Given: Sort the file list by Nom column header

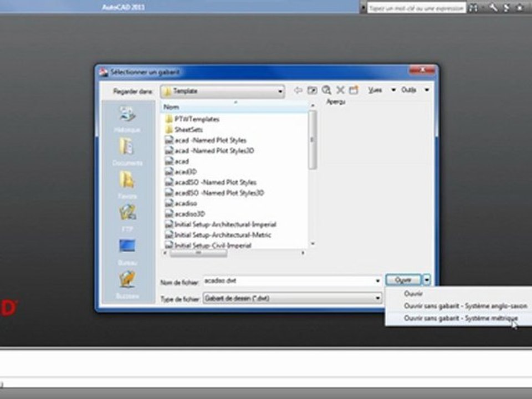Looking at the screenshot, I should coord(234,107).
